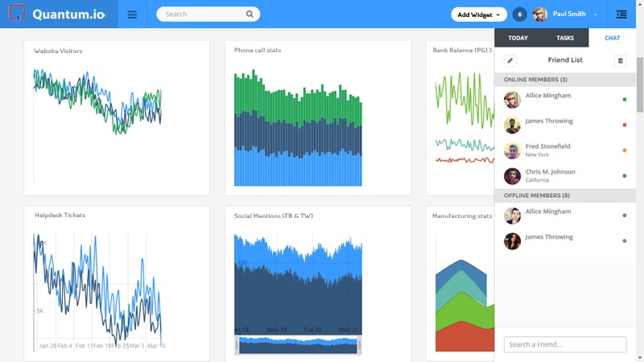Expand Paul Smith user menu arrow
The height and width of the screenshot is (362, 644).
(x=596, y=14)
